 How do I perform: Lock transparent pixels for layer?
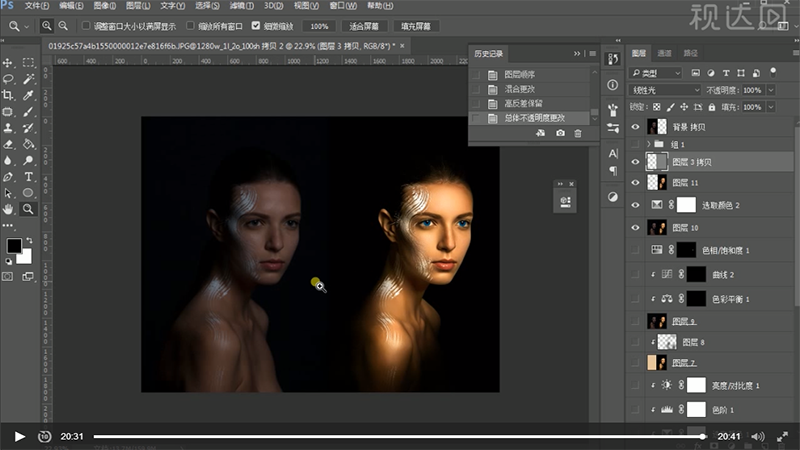pyautogui.click(x=657, y=107)
